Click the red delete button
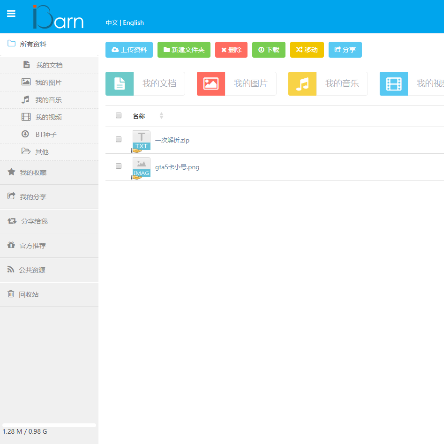Viewport: 444px width, 444px height. [231, 50]
